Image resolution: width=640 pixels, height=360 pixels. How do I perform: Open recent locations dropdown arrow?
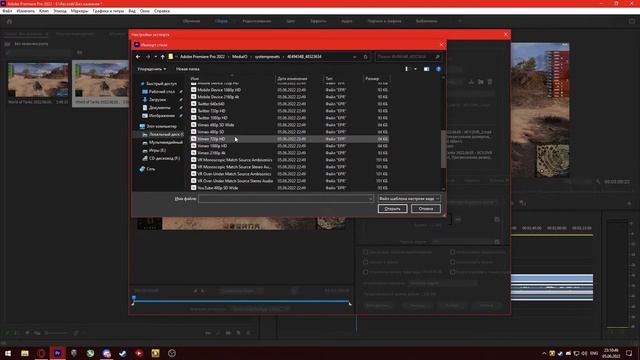pyautogui.click(x=156, y=57)
